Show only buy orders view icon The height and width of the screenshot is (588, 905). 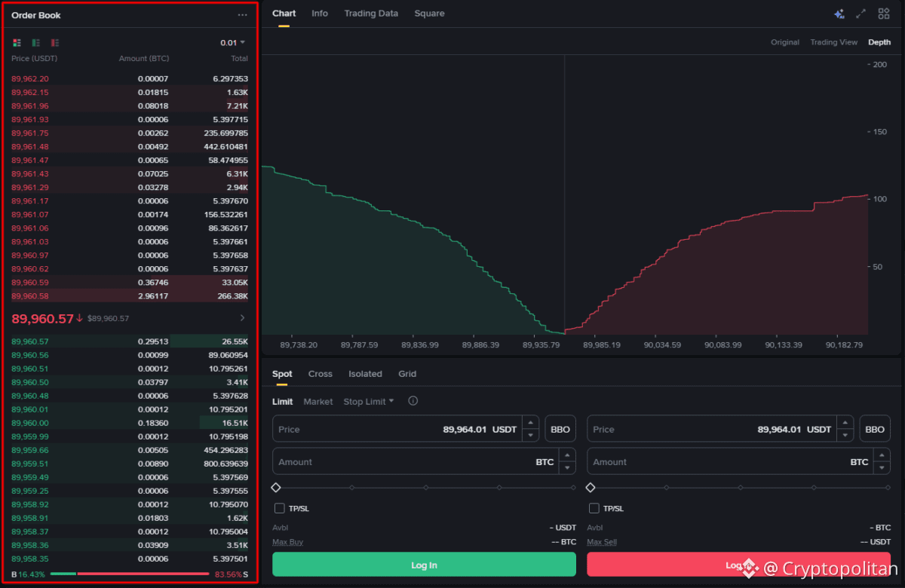click(x=36, y=43)
